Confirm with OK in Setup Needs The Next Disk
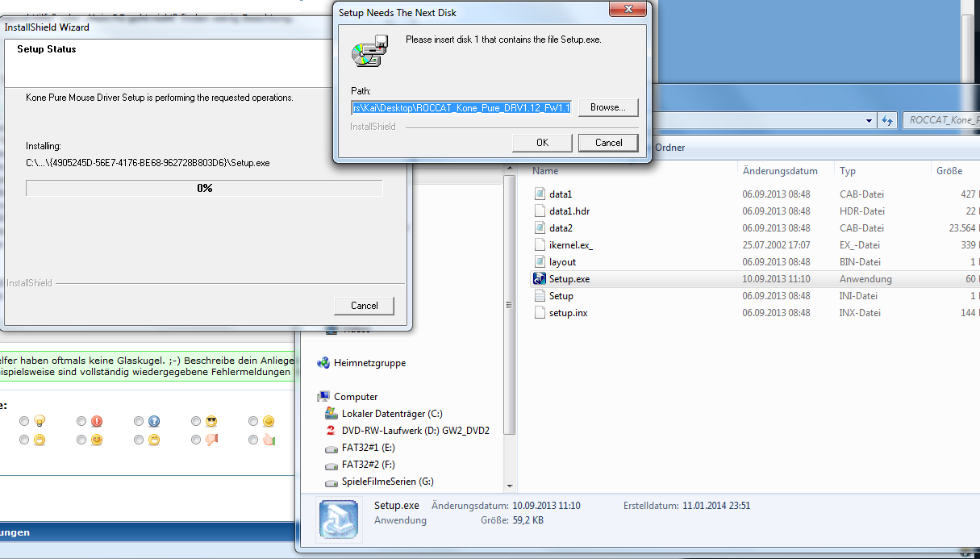The image size is (980, 559). (x=542, y=143)
